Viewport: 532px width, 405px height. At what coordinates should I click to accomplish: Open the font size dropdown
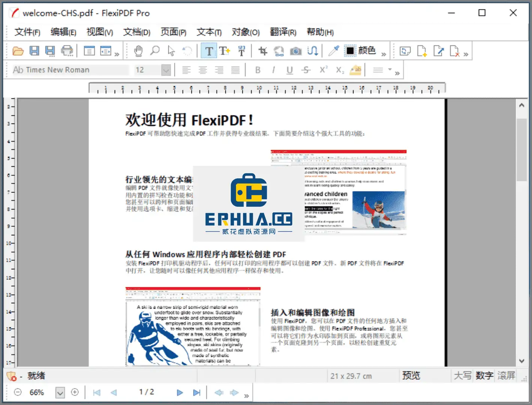point(166,70)
